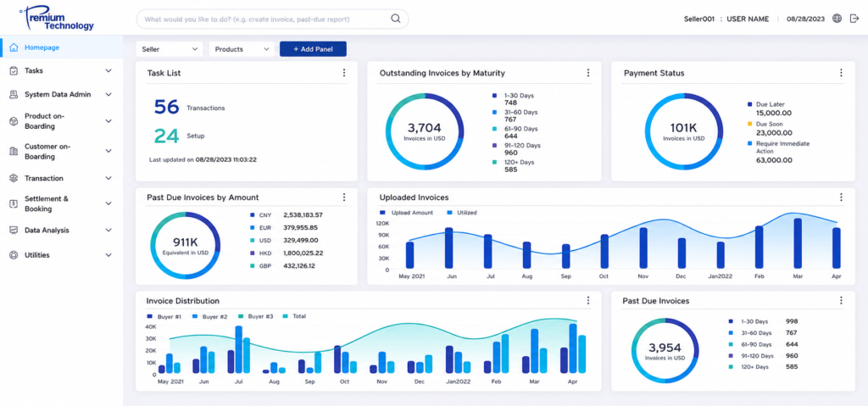
Task: Open Past Due Invoices panel kebab menu
Action: pos(841,300)
